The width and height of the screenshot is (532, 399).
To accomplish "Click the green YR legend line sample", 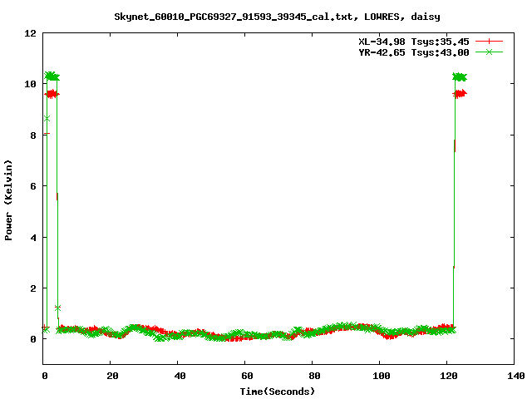I will (489, 52).
